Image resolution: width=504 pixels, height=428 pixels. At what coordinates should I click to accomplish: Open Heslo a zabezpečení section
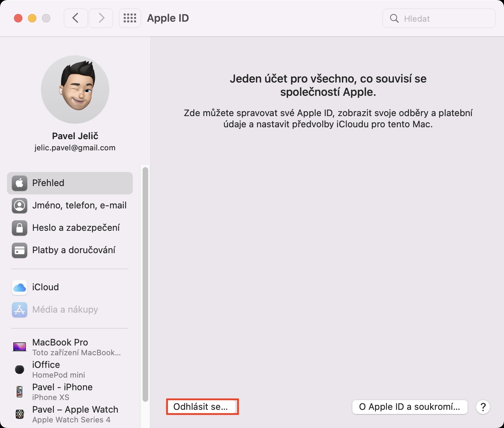pyautogui.click(x=70, y=228)
